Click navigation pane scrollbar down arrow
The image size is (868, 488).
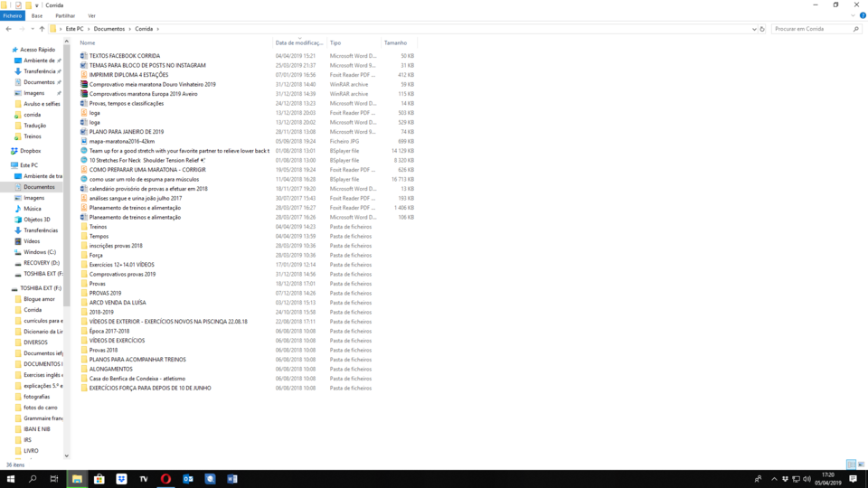[x=66, y=455]
